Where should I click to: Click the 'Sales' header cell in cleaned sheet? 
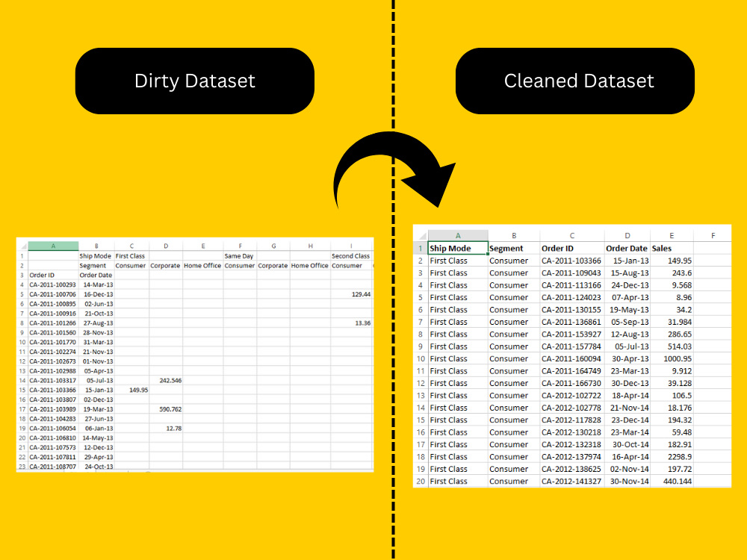672,248
